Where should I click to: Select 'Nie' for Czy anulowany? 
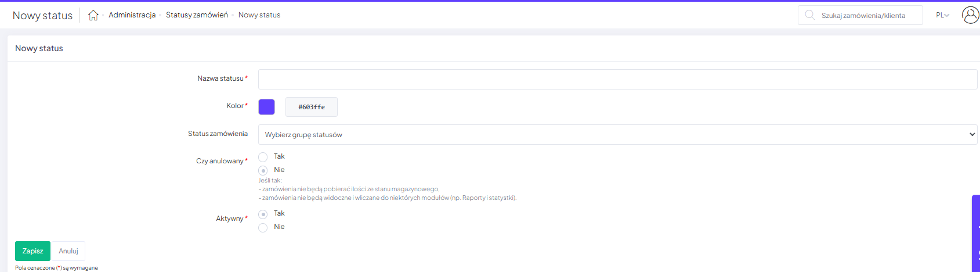(263, 170)
